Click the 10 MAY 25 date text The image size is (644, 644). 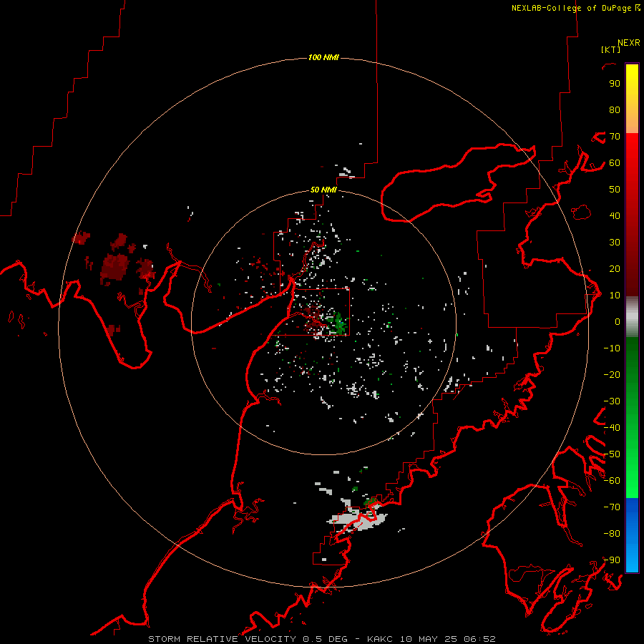click(429, 639)
